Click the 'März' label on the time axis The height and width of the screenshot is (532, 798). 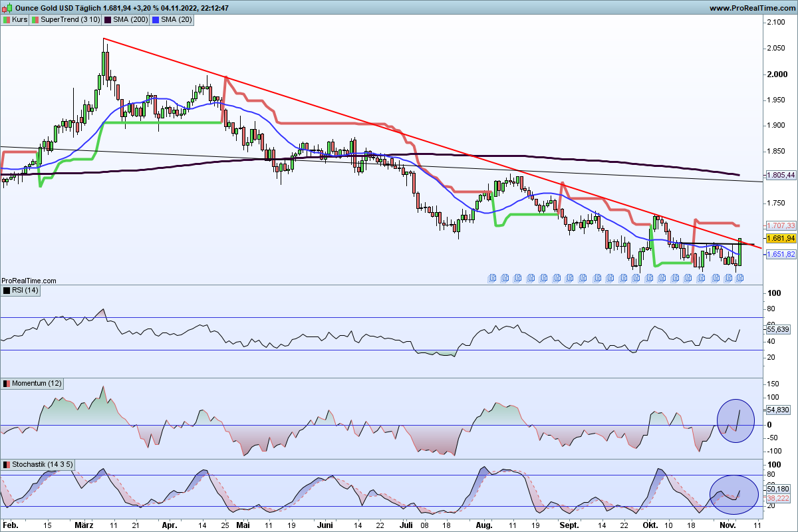tap(84, 525)
